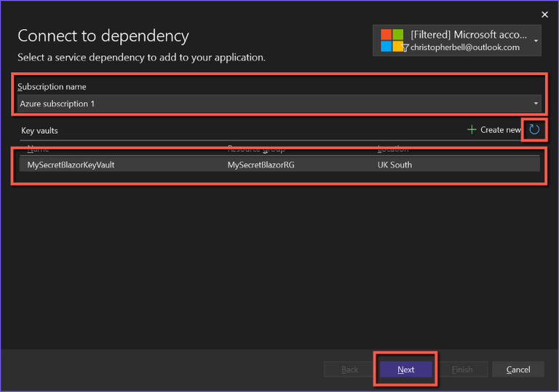Click the Subscription name dropdown arrow
The image size is (559, 392).
pyautogui.click(x=536, y=103)
